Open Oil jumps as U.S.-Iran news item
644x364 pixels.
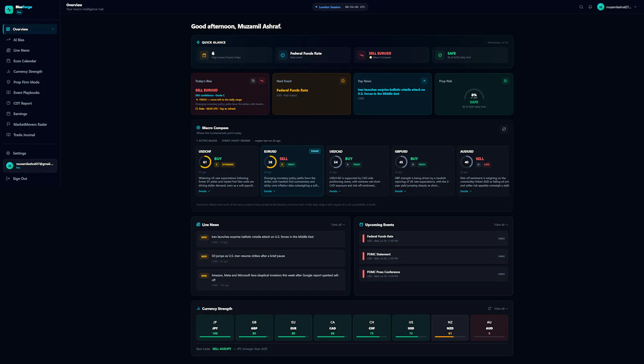[x=270, y=258]
